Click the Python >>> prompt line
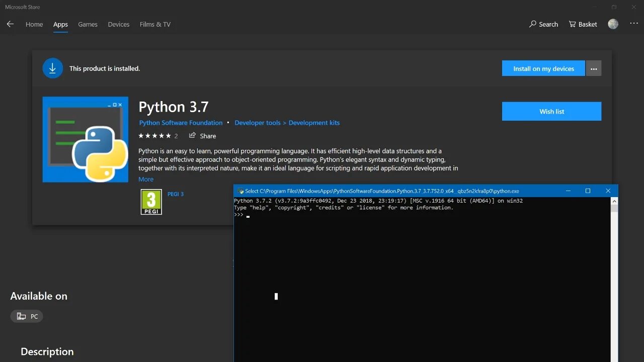The width and height of the screenshot is (644, 362). [242, 215]
